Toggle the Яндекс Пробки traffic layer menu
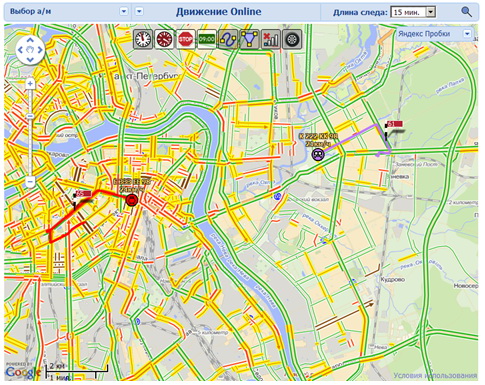Image resolution: width=485 pixels, height=385 pixels. [x=467, y=34]
